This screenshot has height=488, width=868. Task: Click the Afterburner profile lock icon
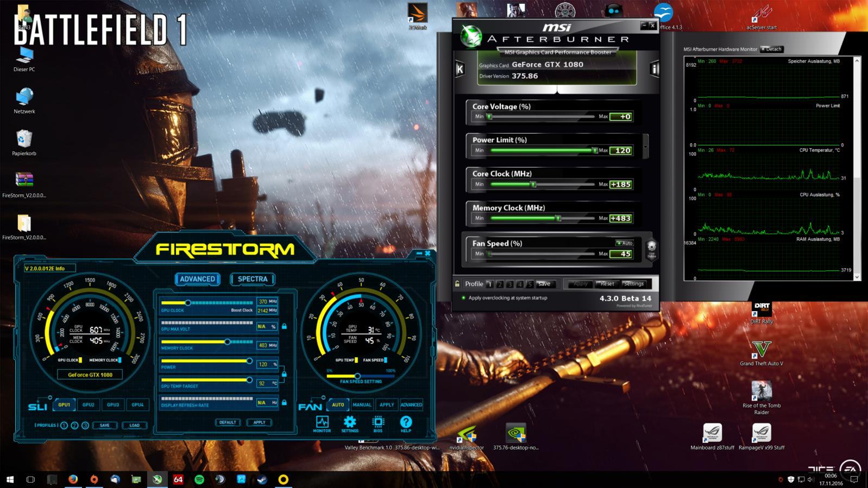(457, 283)
